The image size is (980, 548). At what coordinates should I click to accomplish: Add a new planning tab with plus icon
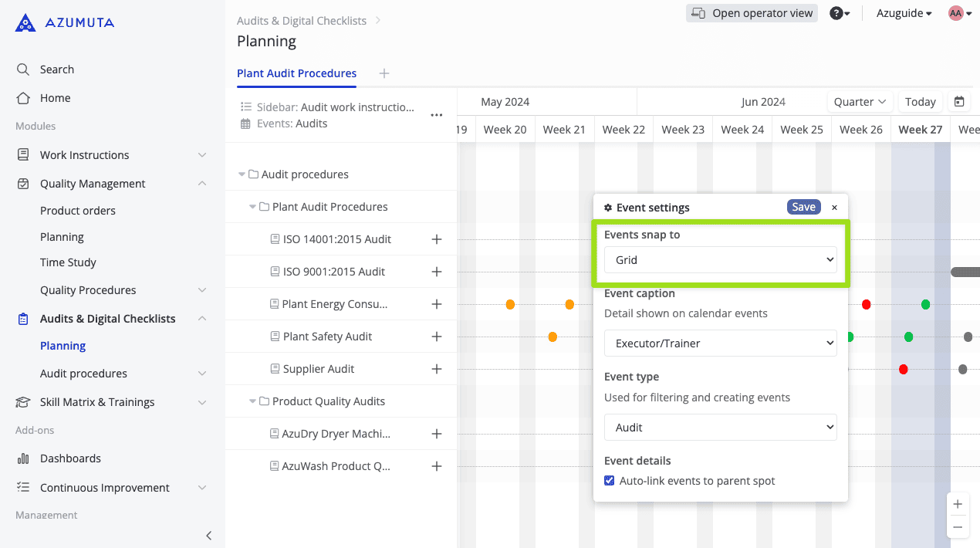384,73
